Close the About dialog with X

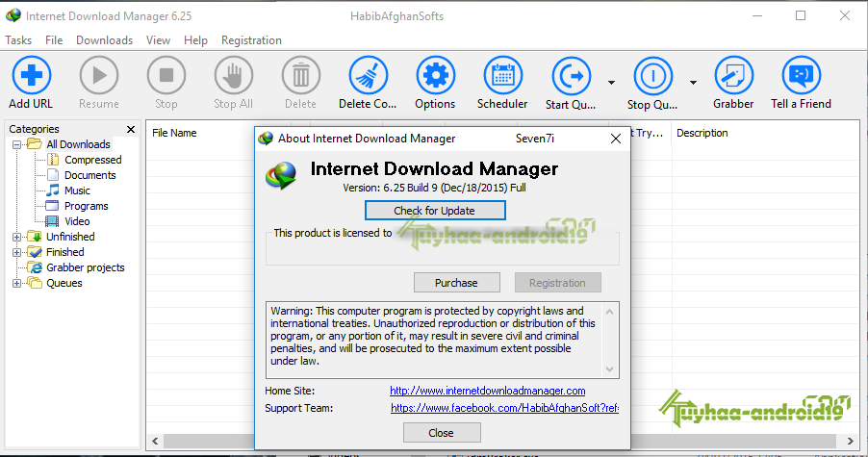[616, 139]
